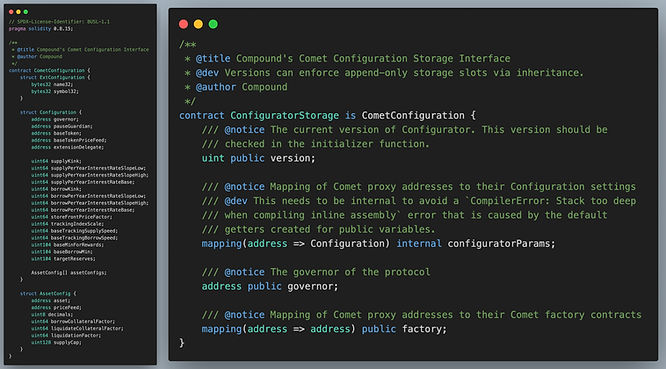Click the "address governor;" struct field
Screen dimensions: 666x369
(x=55, y=119)
